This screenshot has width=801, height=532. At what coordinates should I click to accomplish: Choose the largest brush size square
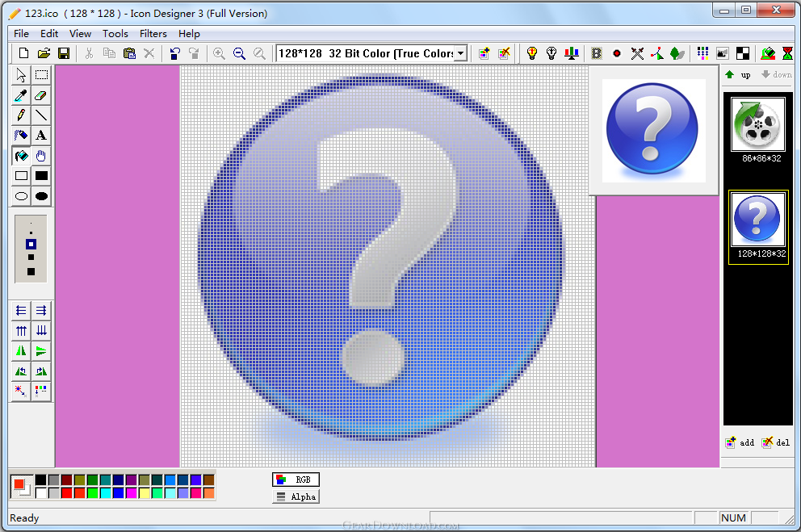pos(31,271)
